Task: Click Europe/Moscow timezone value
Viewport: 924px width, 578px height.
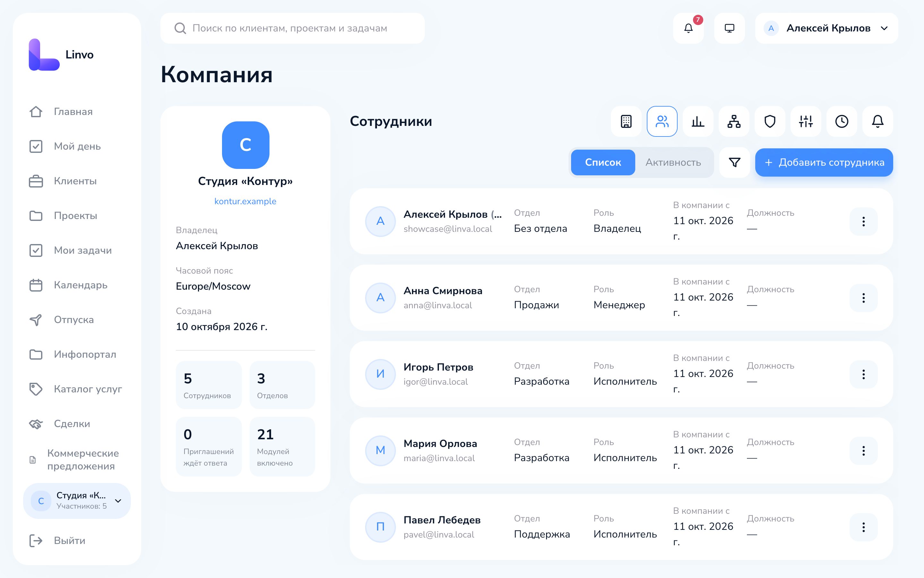Action: click(213, 286)
